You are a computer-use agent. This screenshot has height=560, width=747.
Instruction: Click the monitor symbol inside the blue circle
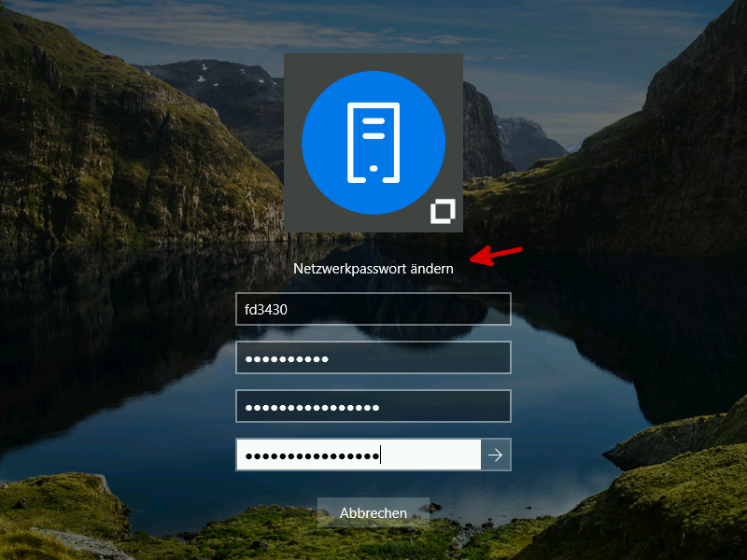(x=373, y=140)
